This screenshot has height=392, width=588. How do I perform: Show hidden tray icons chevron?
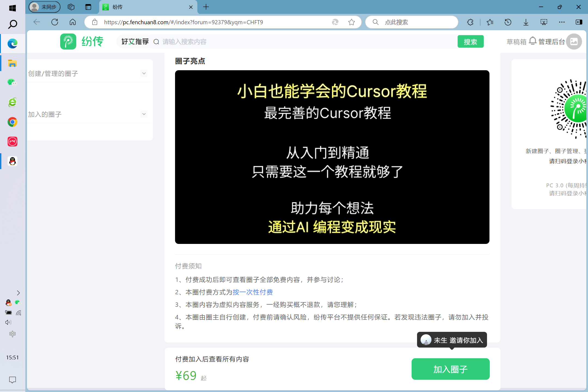click(x=19, y=293)
